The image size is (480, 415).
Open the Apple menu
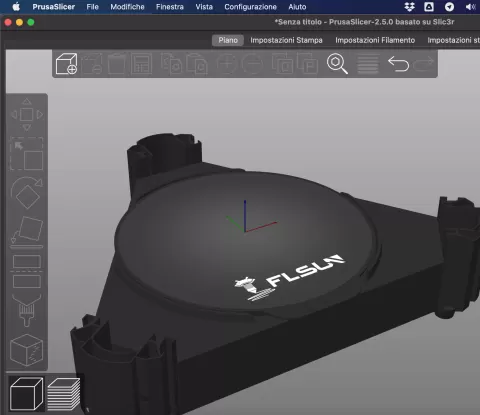16,7
